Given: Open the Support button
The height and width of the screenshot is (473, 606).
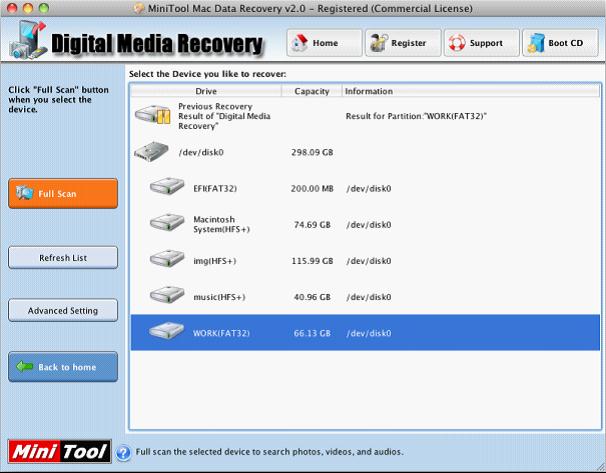Looking at the screenshot, I should (481, 43).
